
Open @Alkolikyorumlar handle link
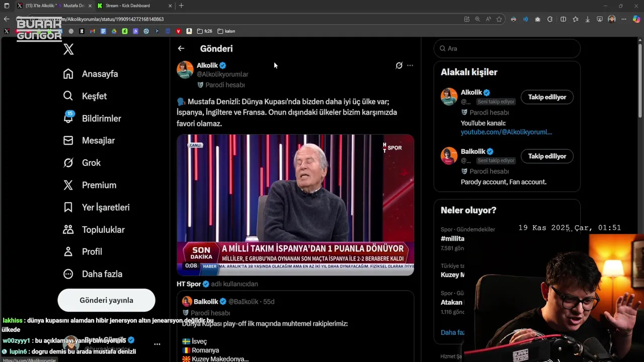click(222, 74)
